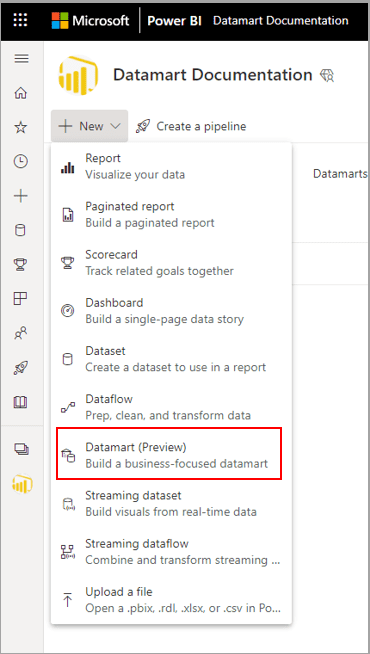Image resolution: width=370 pixels, height=654 pixels.
Task: Select Datamart (Preview) menu entry
Action: tap(169, 453)
